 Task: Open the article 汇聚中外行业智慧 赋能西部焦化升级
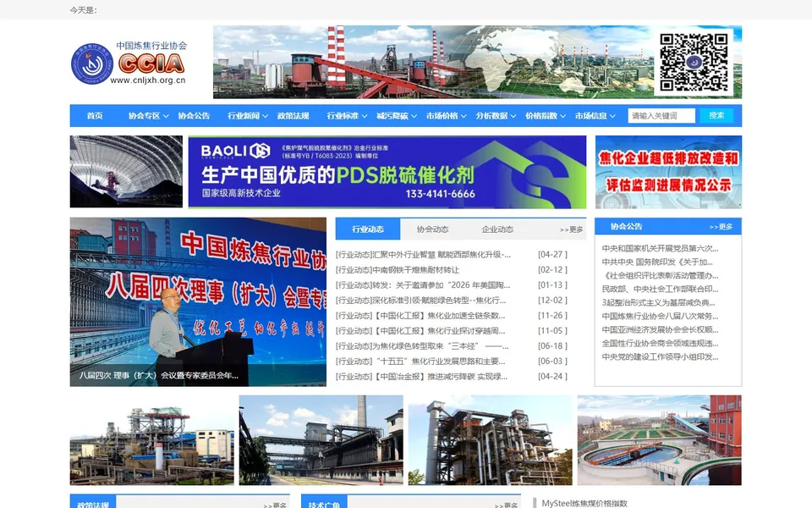pos(423,255)
